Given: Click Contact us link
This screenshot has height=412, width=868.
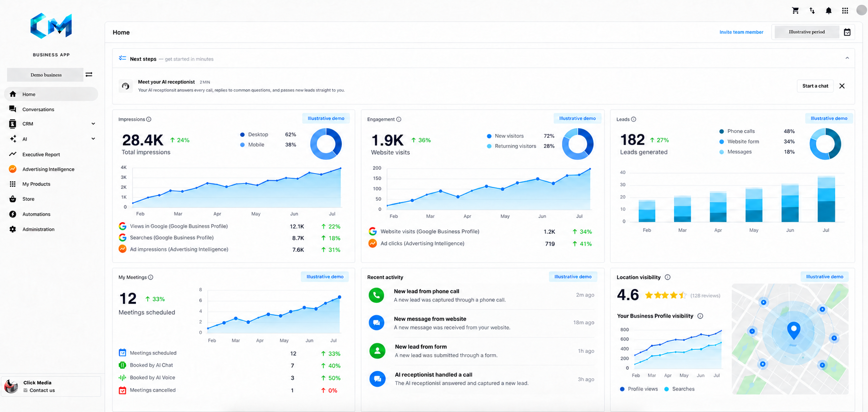Looking at the screenshot, I should (x=42, y=390).
